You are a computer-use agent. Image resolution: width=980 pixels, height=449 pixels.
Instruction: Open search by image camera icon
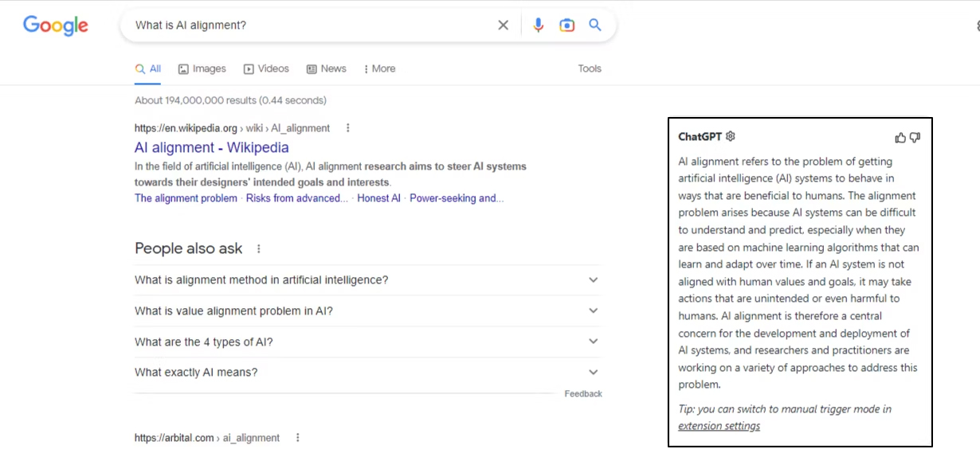[566, 25]
